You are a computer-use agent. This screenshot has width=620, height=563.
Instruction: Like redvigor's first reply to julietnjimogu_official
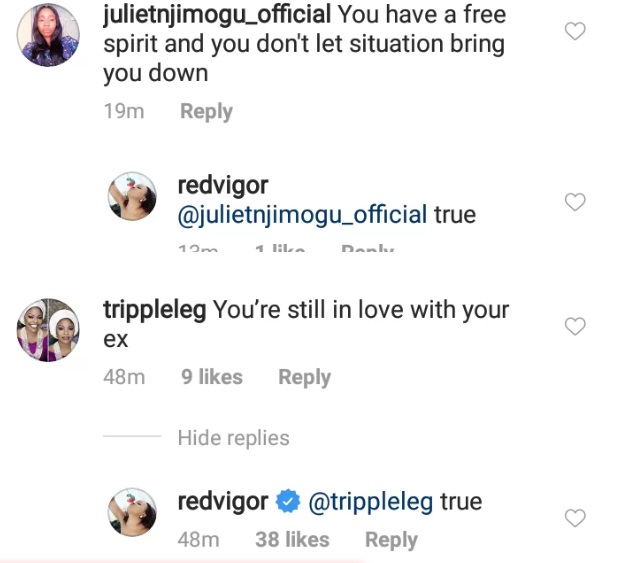575,203
